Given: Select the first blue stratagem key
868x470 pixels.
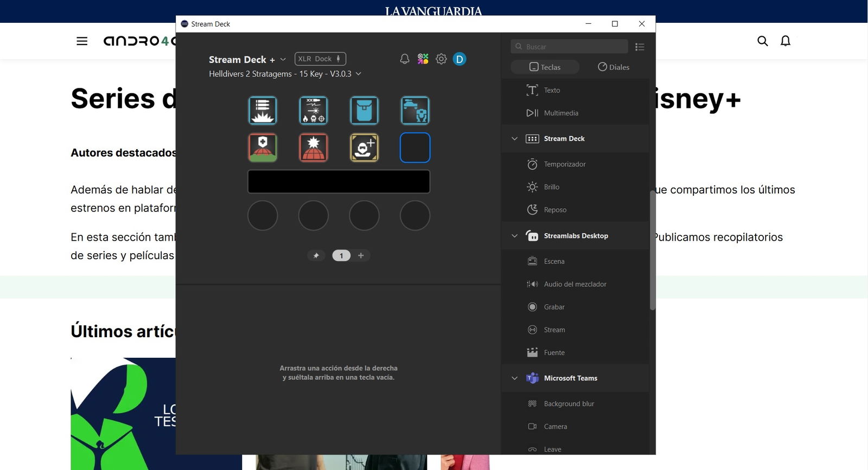Looking at the screenshot, I should click(x=263, y=111).
